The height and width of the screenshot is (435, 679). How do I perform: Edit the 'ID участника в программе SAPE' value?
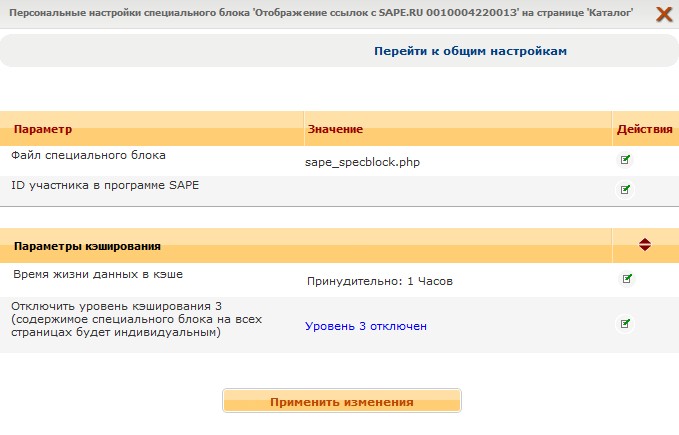tap(626, 188)
